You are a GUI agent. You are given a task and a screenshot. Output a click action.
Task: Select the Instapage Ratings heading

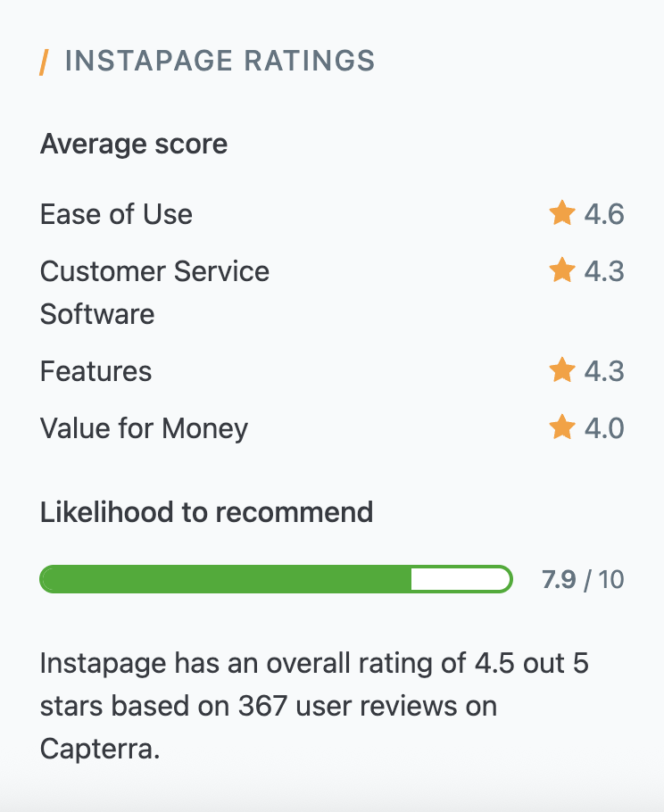point(220,61)
